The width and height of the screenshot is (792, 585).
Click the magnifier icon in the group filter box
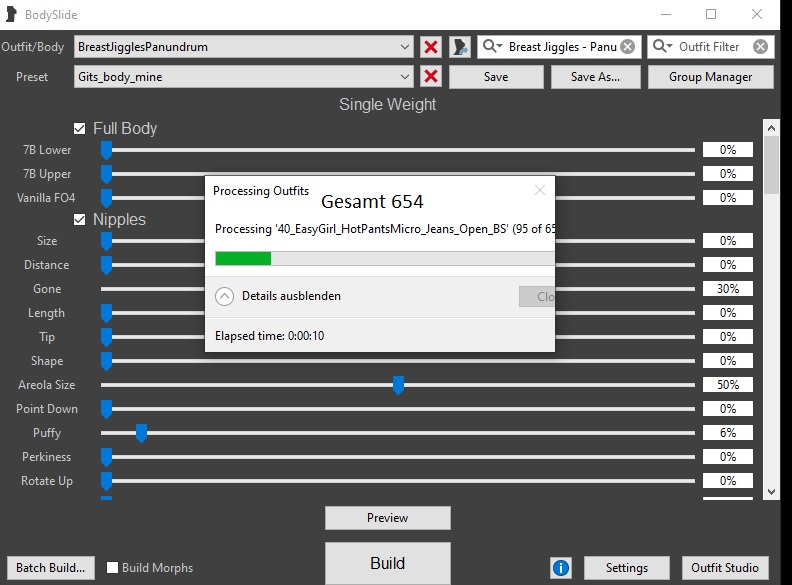tap(493, 47)
